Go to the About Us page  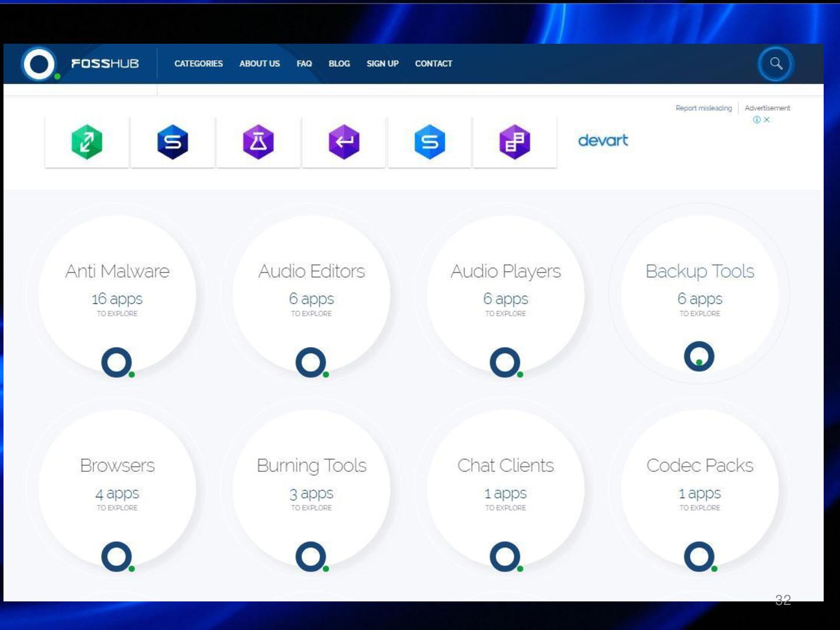pos(260,64)
